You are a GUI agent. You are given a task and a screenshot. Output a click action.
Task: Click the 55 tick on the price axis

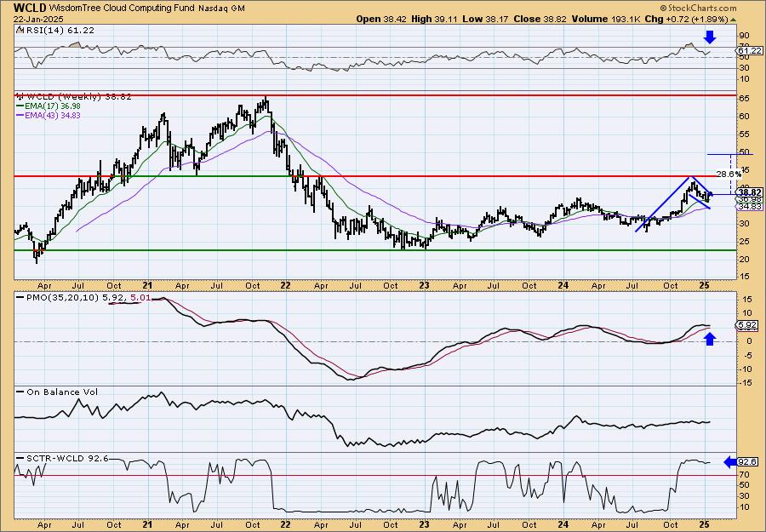click(x=745, y=134)
